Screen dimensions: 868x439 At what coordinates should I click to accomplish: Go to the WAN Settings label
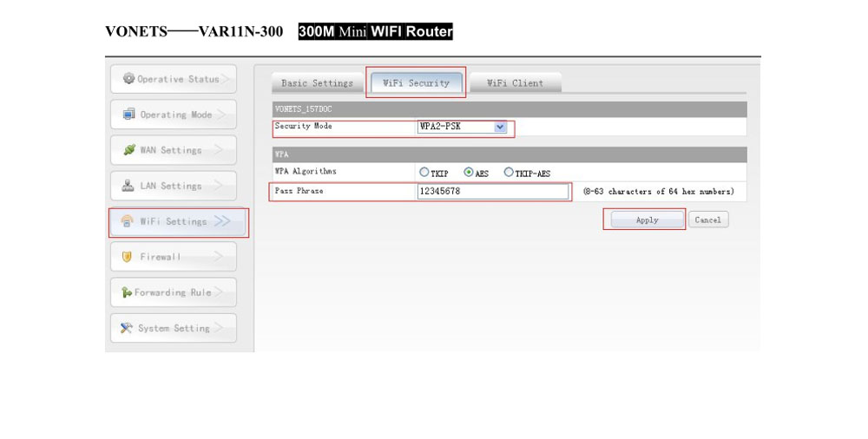coord(171,150)
